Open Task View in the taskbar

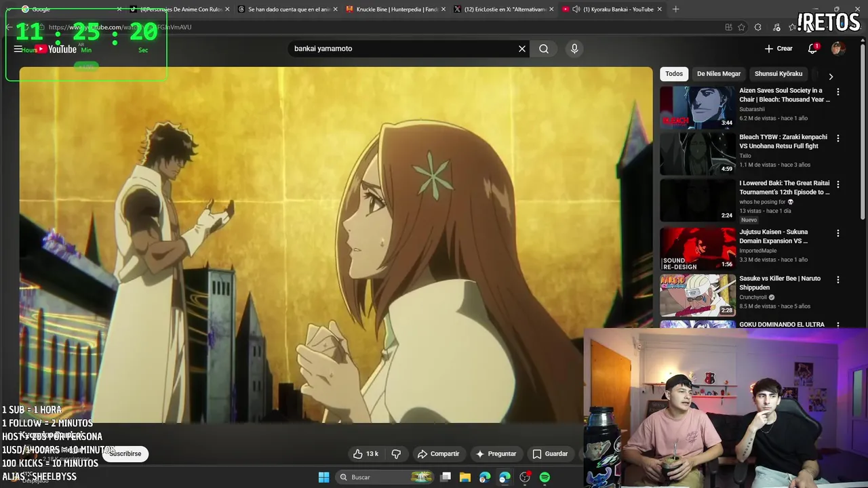446,477
